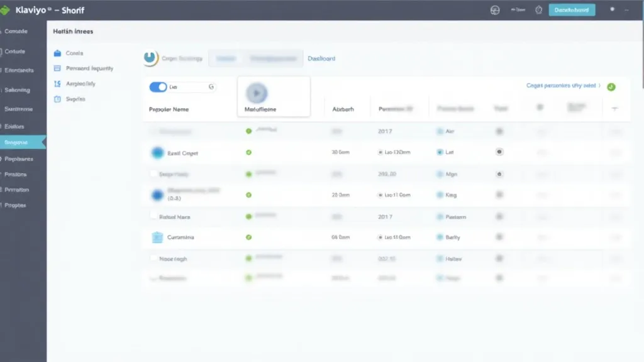
Task: Toggle the green status check on Email row
Action: click(248, 152)
